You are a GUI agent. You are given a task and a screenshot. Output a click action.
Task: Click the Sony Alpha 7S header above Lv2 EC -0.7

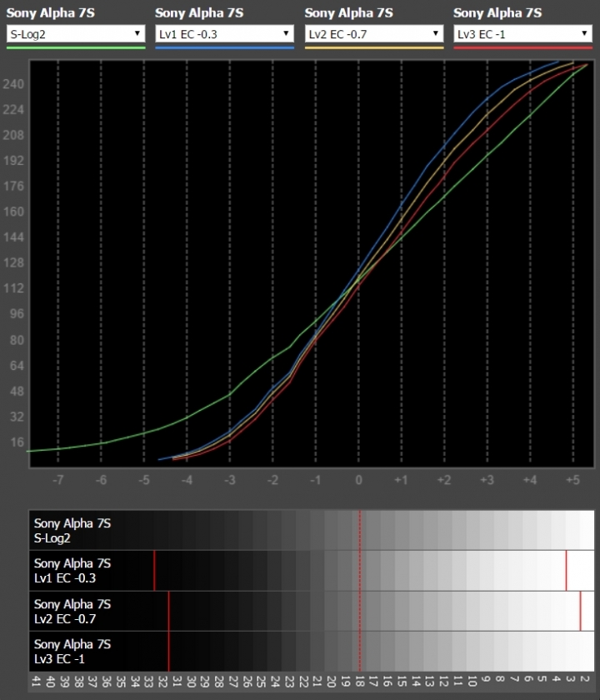348,13
